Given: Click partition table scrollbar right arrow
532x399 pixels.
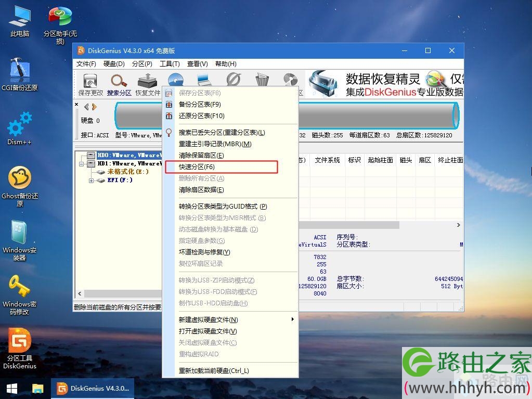Looking at the screenshot, I should pos(458,225).
